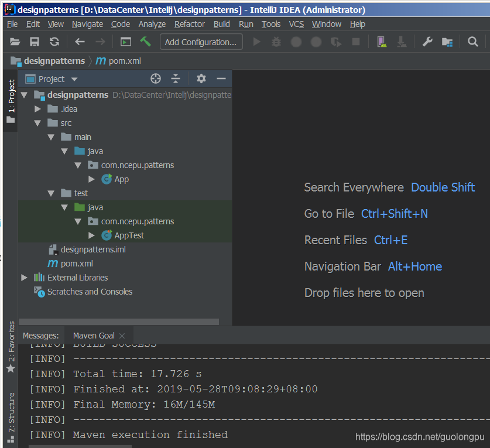Click the Forward navigation arrow

tap(100, 42)
